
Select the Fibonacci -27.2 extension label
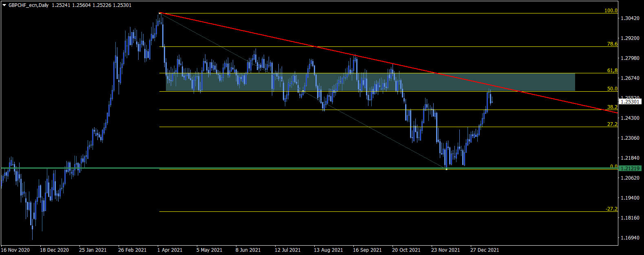[x=611, y=209]
